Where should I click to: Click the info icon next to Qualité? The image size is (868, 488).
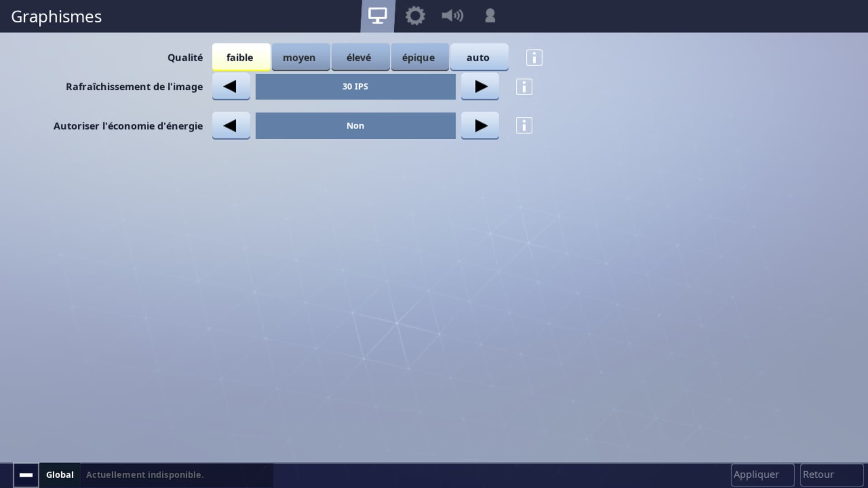pos(533,57)
